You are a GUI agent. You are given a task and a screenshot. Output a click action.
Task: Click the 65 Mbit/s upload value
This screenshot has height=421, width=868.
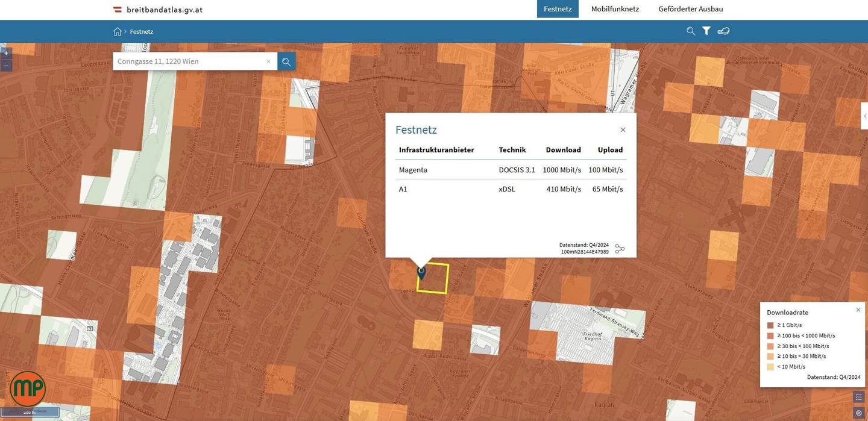[x=608, y=189]
